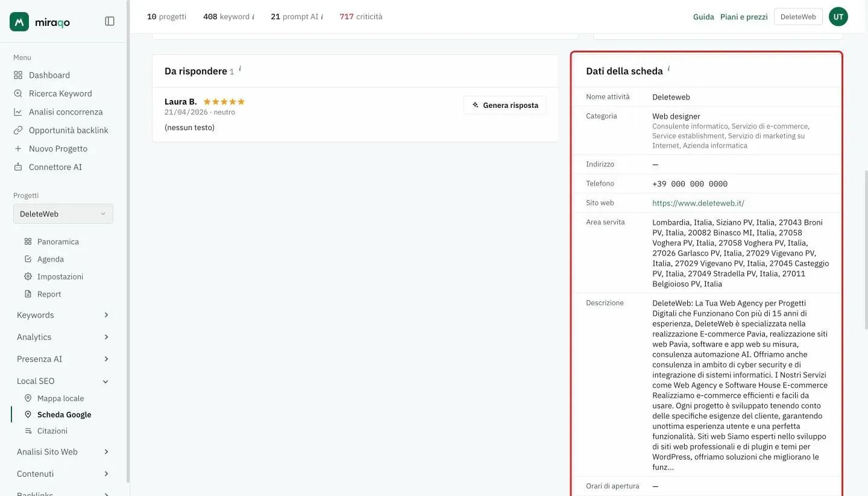Click the DeleteWeb button in header
The height and width of the screenshot is (496, 868).
coord(798,17)
